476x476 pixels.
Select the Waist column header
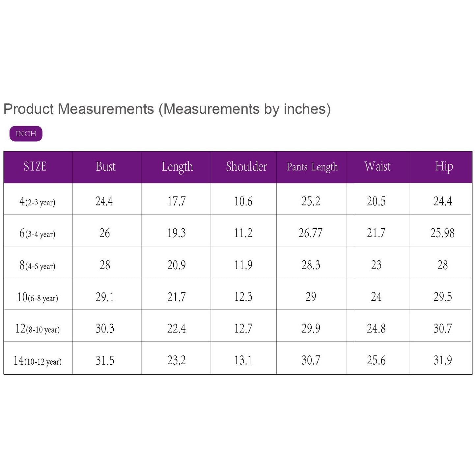coord(378,167)
